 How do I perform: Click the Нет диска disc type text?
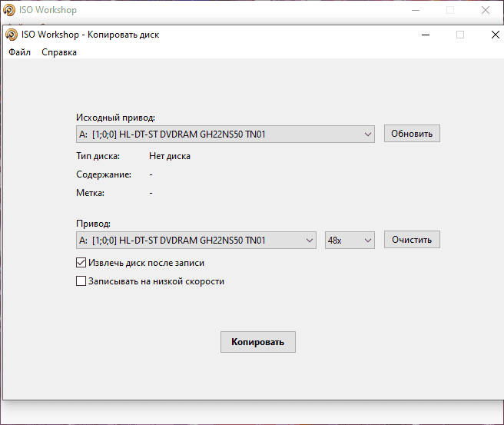click(170, 156)
